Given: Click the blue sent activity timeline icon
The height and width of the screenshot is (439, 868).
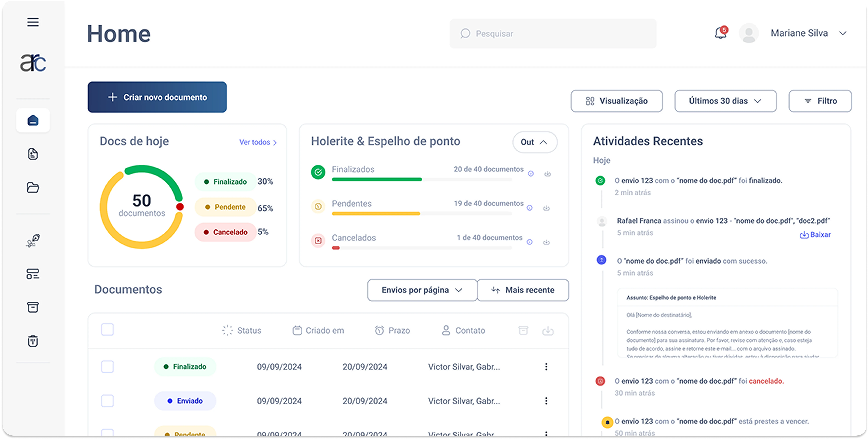Looking at the screenshot, I should pyautogui.click(x=601, y=260).
